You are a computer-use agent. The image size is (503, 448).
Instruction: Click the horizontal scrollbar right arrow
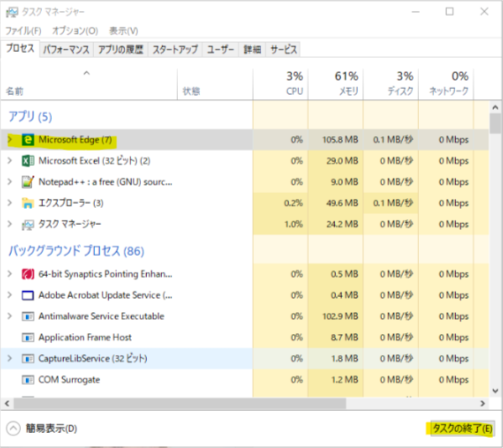[483, 404]
